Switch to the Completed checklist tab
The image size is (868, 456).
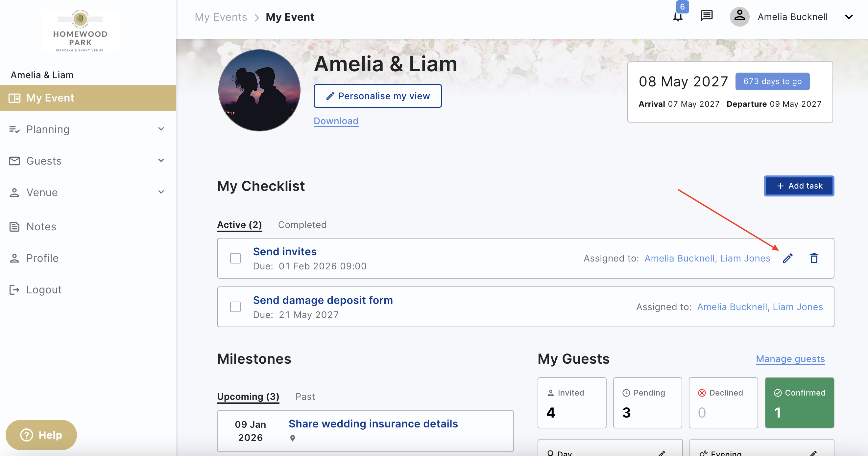(x=302, y=225)
